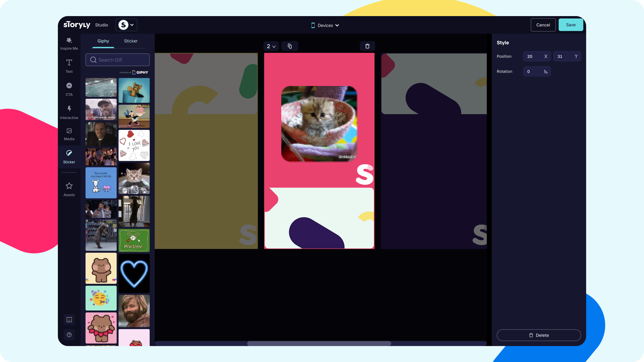This screenshot has height=362, width=644.
Task: Switch to the Sticker tab
Action: [x=131, y=41]
